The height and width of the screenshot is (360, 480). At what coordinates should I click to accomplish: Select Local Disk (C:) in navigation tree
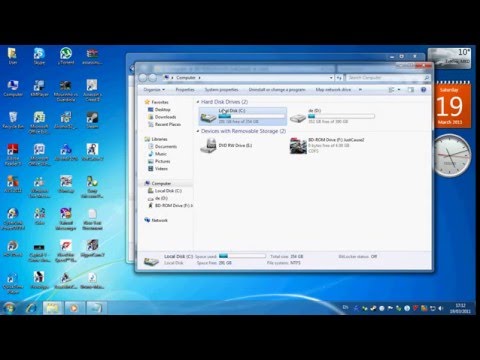point(165,191)
